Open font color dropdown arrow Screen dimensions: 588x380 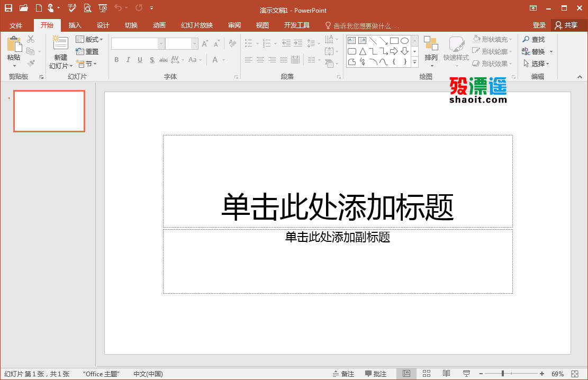point(224,60)
